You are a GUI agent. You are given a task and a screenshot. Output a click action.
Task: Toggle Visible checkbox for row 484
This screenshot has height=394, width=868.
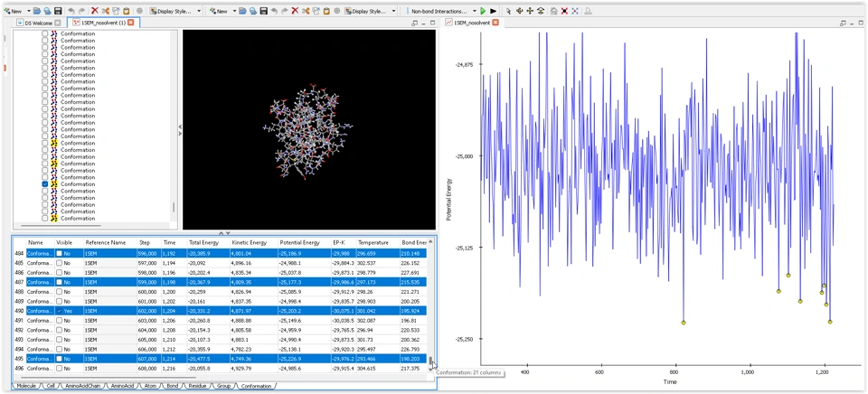[60, 253]
